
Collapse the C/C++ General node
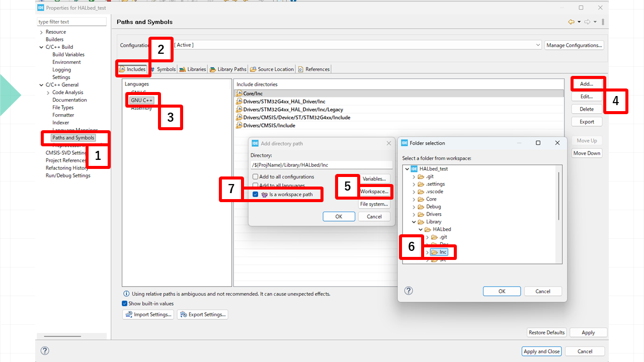[41, 85]
